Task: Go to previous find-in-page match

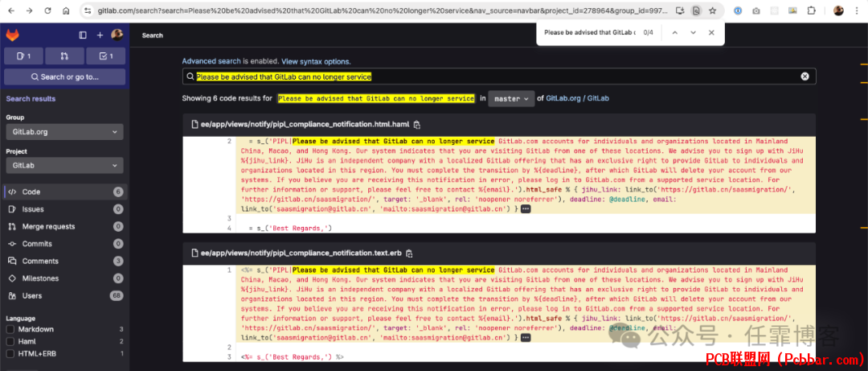Action: pyautogui.click(x=675, y=33)
